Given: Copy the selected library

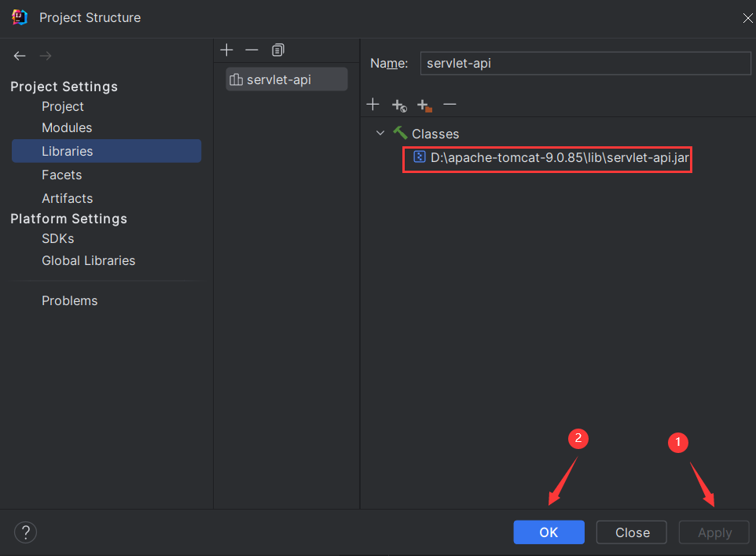Looking at the screenshot, I should click(x=278, y=50).
